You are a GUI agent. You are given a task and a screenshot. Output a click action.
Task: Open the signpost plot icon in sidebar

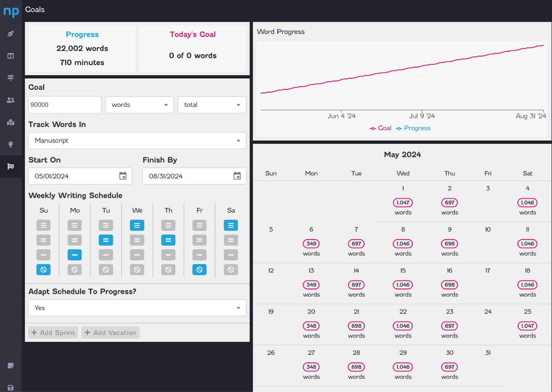click(x=11, y=78)
